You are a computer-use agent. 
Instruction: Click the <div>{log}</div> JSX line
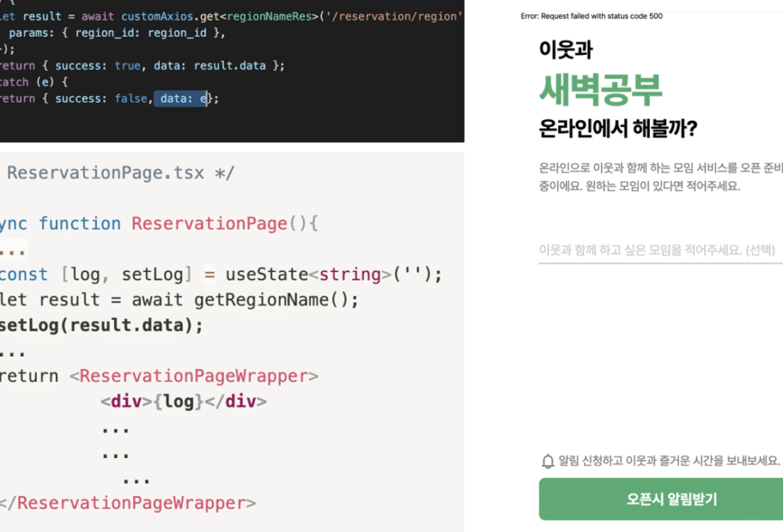point(184,401)
